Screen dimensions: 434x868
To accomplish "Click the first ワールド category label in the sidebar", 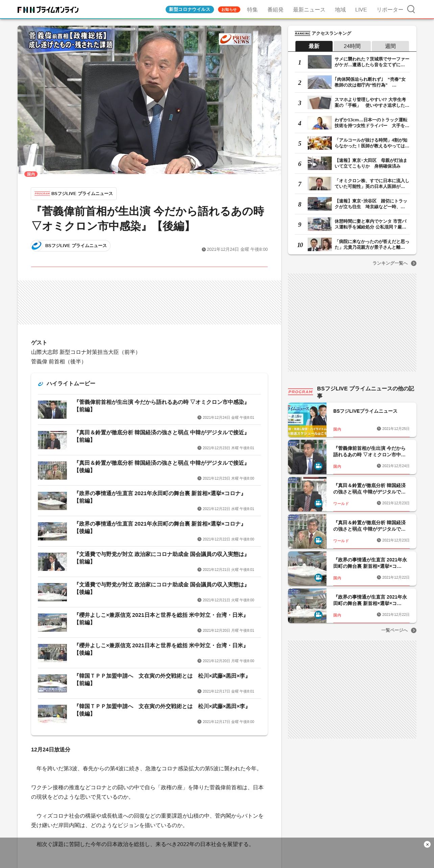I will 341,504.
